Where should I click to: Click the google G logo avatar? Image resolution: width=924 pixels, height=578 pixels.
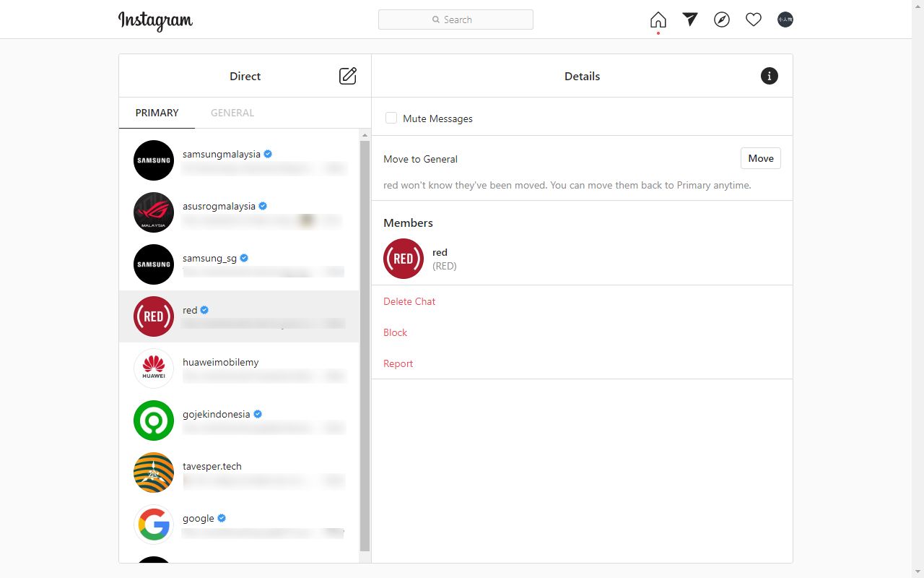tap(154, 525)
